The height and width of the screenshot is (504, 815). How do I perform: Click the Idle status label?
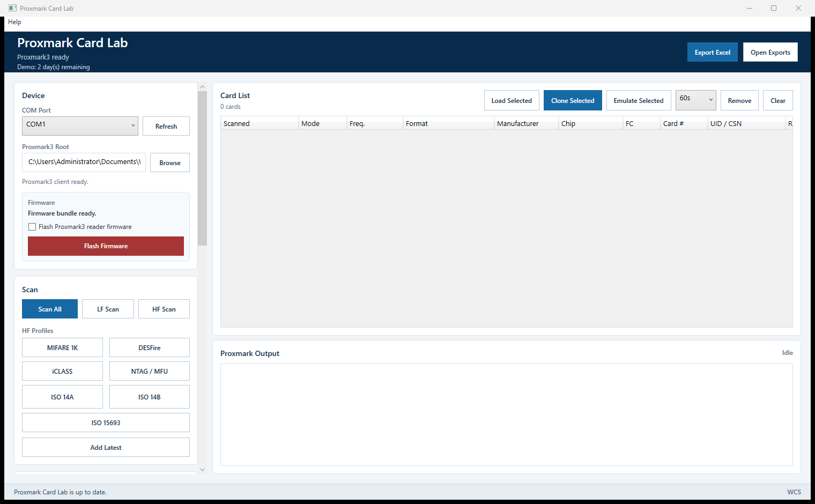[x=787, y=353]
